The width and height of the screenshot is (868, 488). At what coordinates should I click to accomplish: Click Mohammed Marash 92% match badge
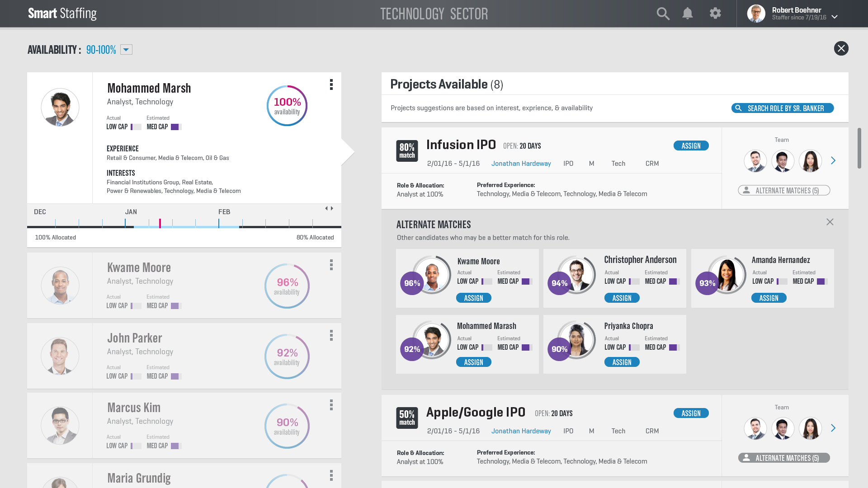pos(412,349)
